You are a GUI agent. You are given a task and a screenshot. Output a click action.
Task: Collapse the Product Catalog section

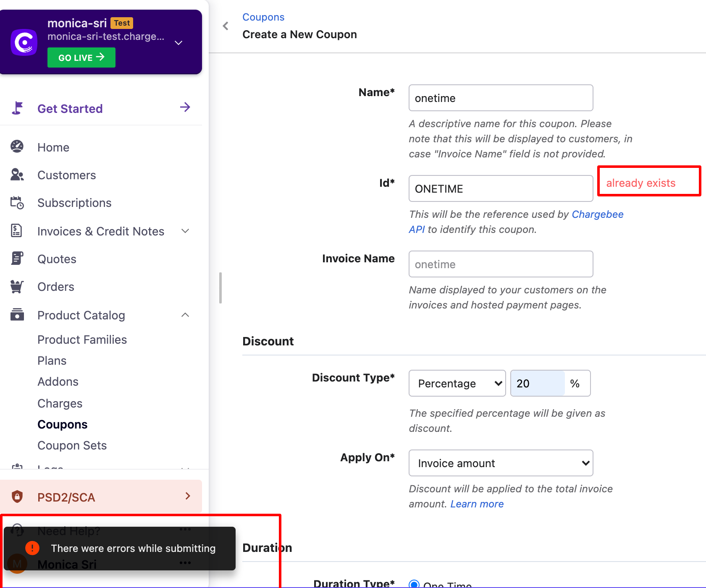(185, 315)
